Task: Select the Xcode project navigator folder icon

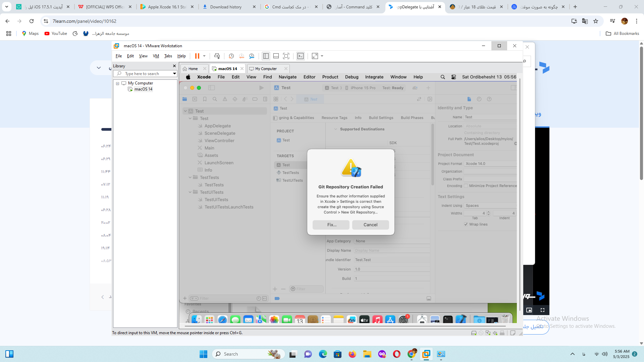Action: coord(184,99)
